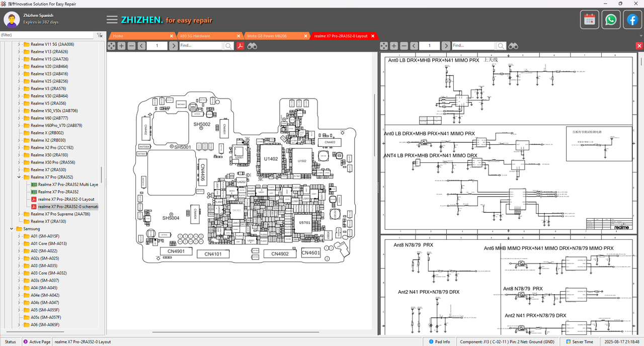Click the page number box in the layout viewer

(x=157, y=46)
